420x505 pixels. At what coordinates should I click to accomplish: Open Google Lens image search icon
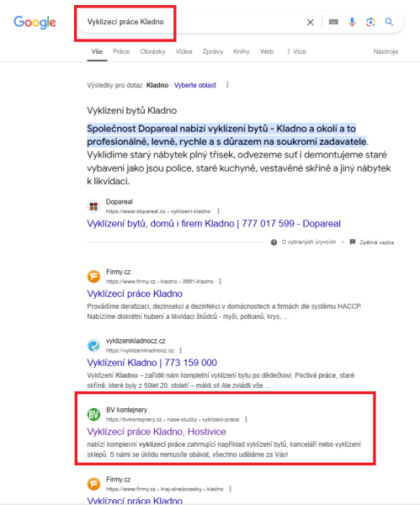370,22
